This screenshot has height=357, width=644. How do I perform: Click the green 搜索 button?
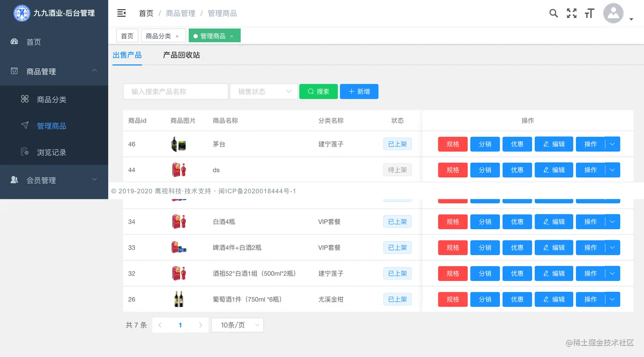318,91
